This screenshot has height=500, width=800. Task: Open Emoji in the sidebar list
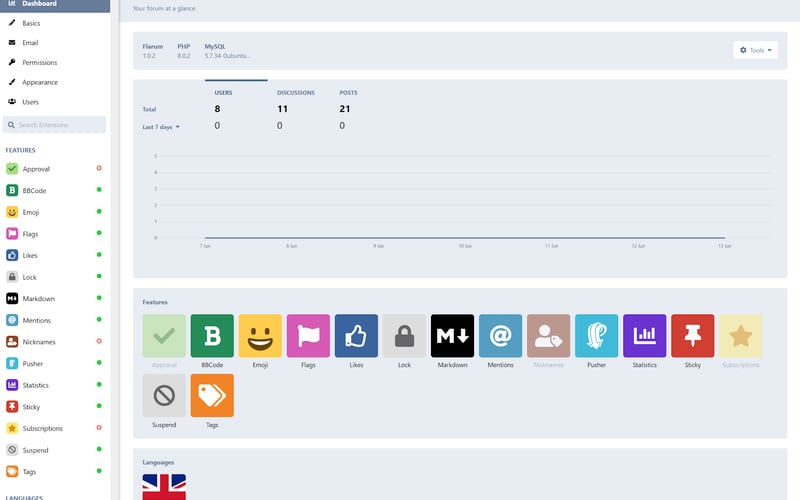click(x=55, y=212)
